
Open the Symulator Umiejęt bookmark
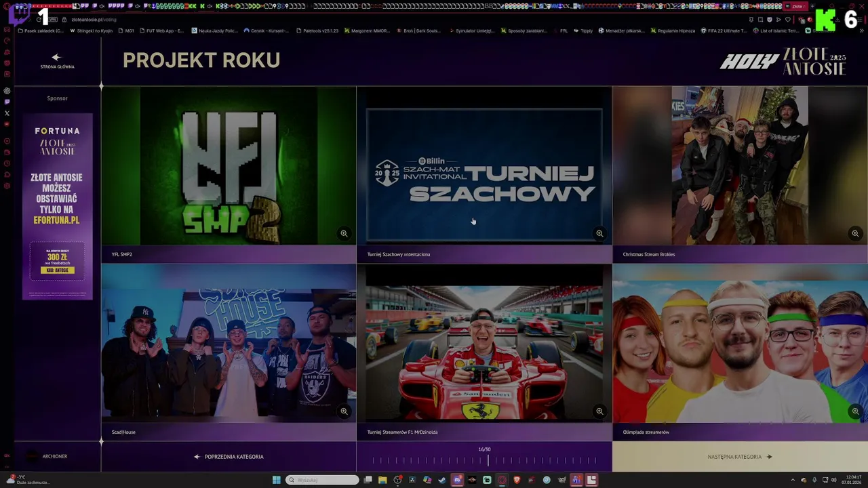click(x=471, y=30)
